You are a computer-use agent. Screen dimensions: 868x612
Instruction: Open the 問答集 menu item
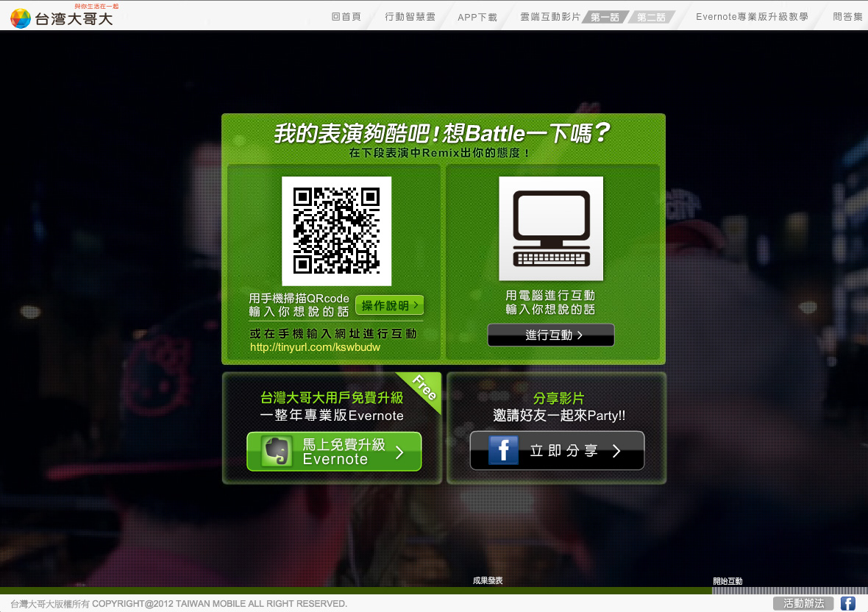tap(847, 17)
